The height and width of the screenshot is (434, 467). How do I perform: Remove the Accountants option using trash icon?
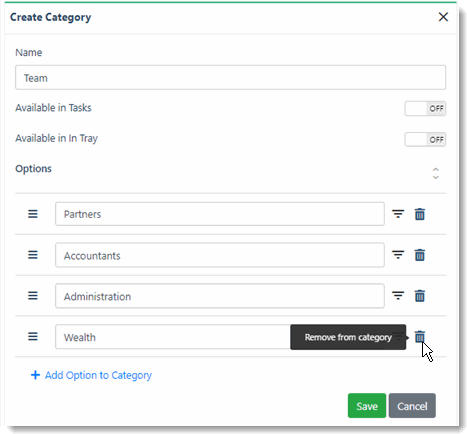click(x=420, y=255)
